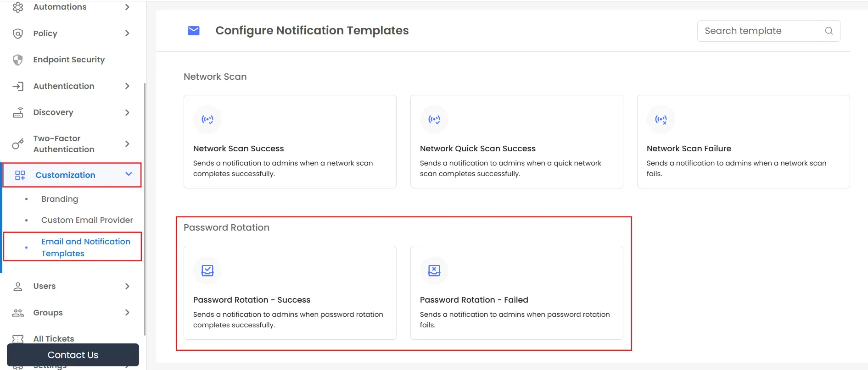Click the Endpoint Security shield icon
This screenshot has width=868, height=370.
pyautogui.click(x=18, y=60)
